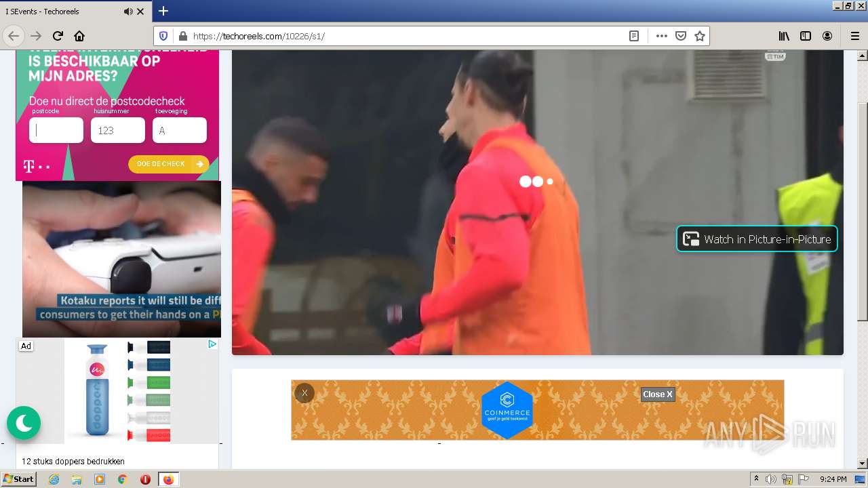868x488 pixels.
Task: Toggle the green dark mode moon button
Action: (x=24, y=424)
